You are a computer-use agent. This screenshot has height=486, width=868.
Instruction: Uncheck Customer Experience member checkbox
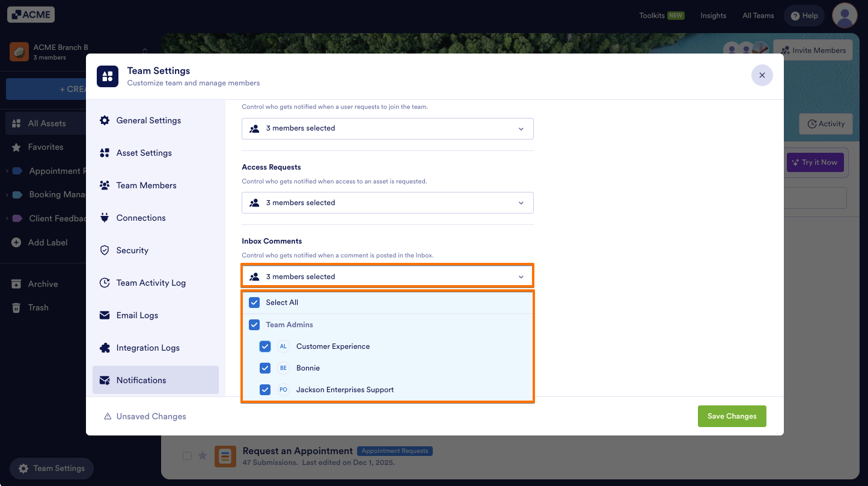[265, 346]
